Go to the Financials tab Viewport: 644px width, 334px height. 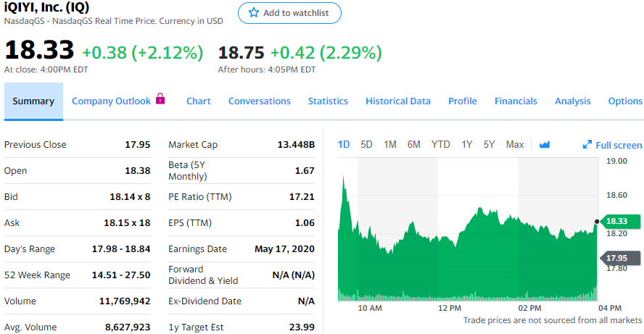coord(516,101)
